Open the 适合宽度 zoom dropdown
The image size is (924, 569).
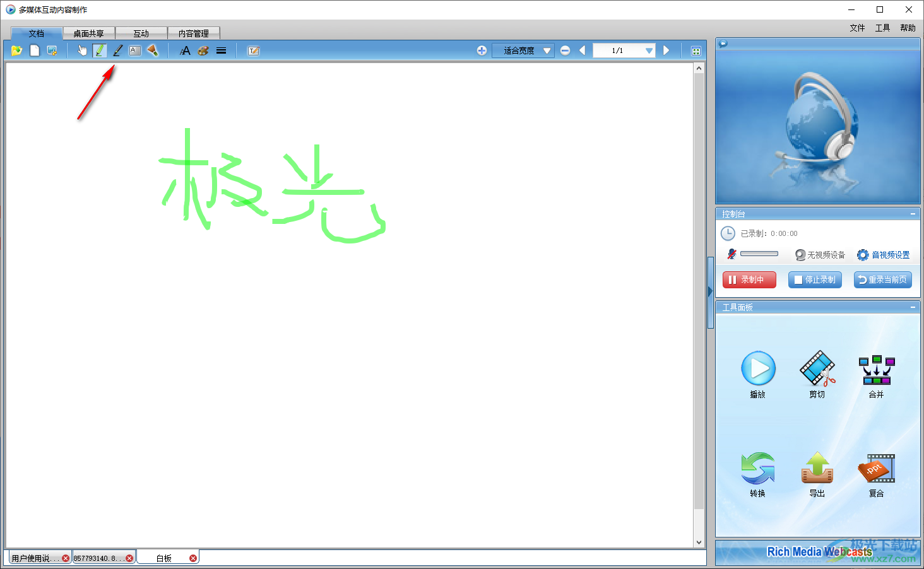(x=547, y=50)
